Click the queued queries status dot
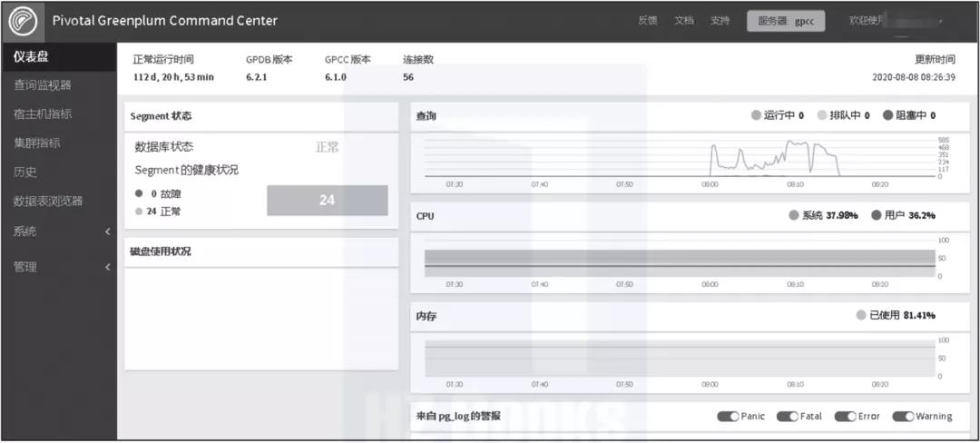Viewport: 980px width, 443px height. [x=822, y=115]
